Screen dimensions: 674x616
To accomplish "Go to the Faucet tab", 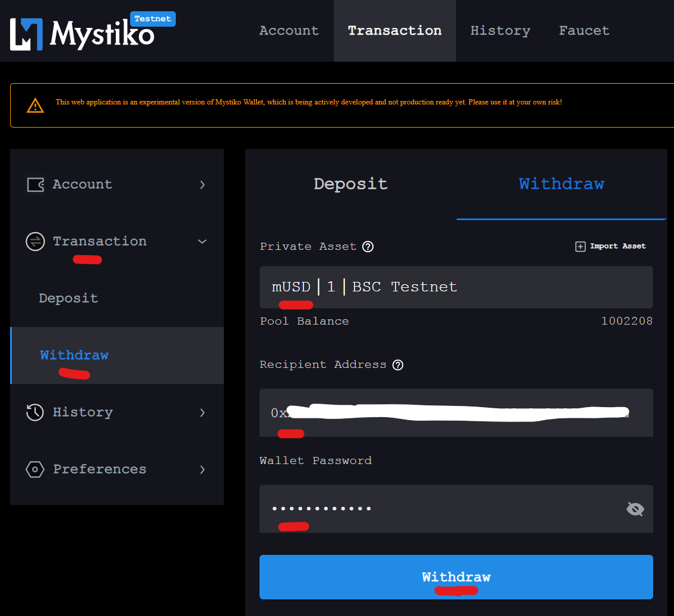I will point(584,30).
